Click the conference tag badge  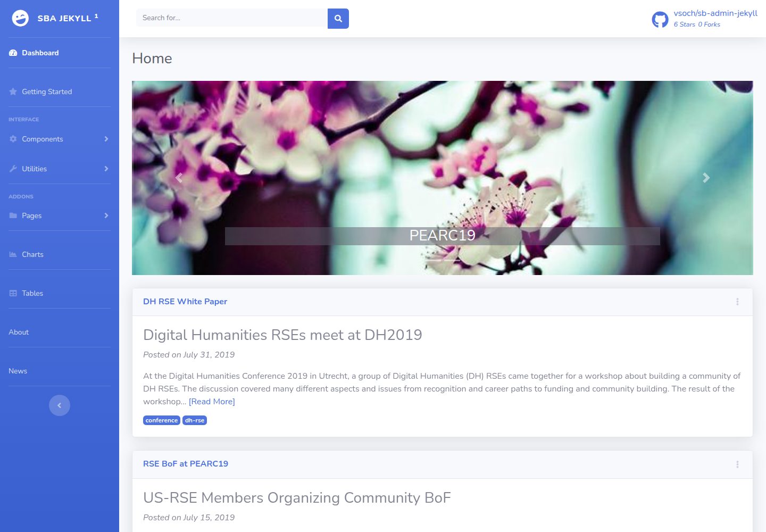(x=162, y=420)
